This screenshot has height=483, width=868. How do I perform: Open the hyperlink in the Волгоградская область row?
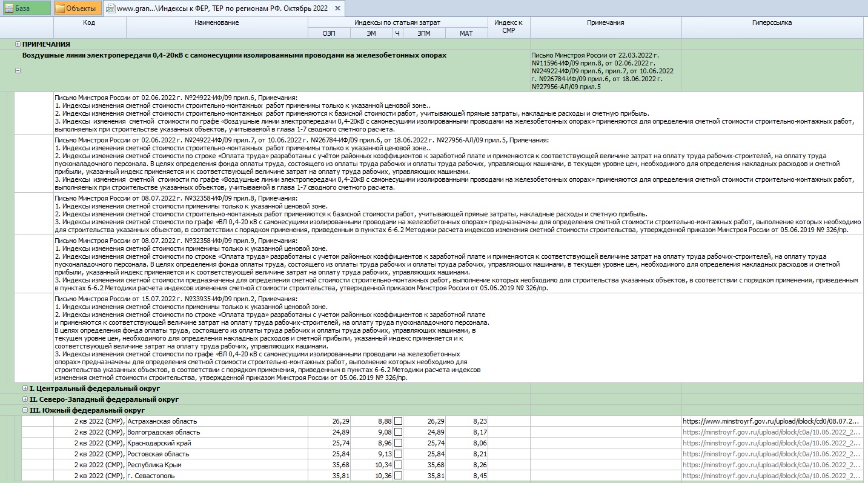[x=771, y=432]
